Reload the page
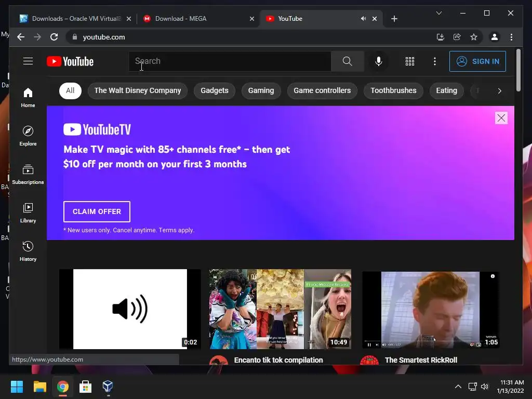The image size is (532, 399). pos(54,37)
